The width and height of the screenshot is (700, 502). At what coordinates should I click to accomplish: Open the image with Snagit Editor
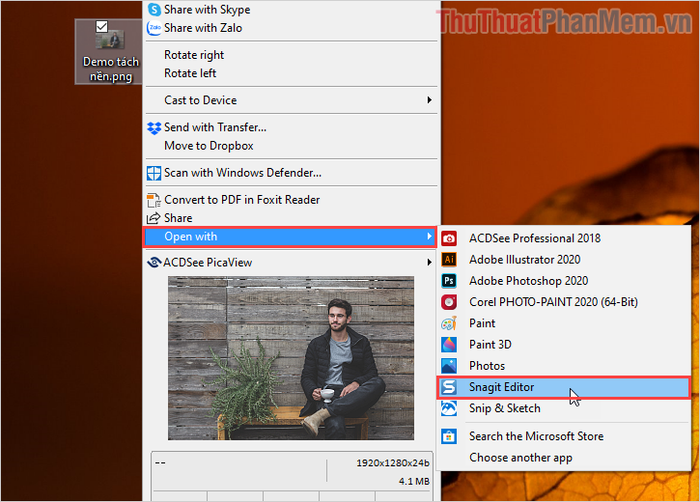[x=564, y=387]
